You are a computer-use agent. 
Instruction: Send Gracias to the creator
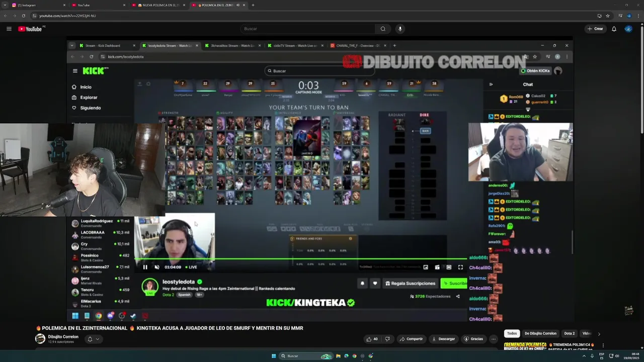[x=473, y=339]
